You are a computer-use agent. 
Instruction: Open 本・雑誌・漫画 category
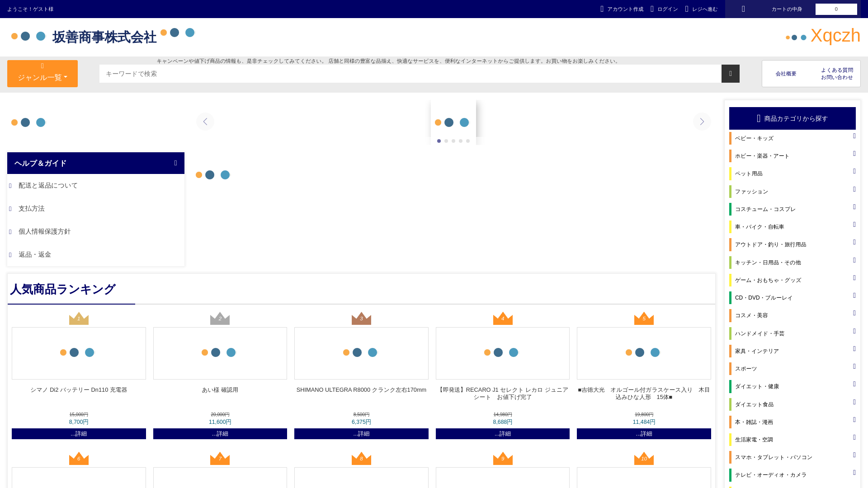tap(754, 422)
